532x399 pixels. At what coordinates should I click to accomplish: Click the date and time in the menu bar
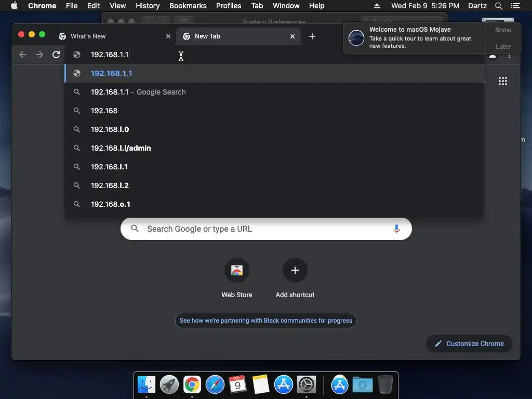pos(425,6)
